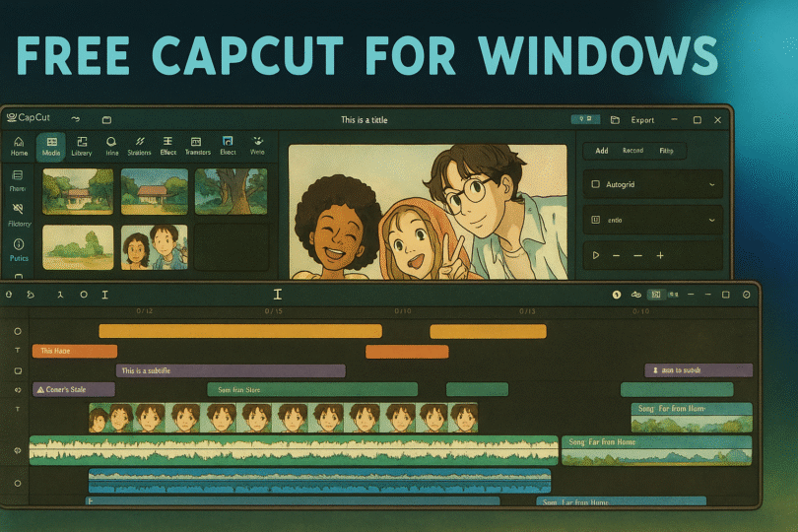798x532 pixels.
Task: Click the circle tool on timeline toolbar
Action: pos(84,295)
